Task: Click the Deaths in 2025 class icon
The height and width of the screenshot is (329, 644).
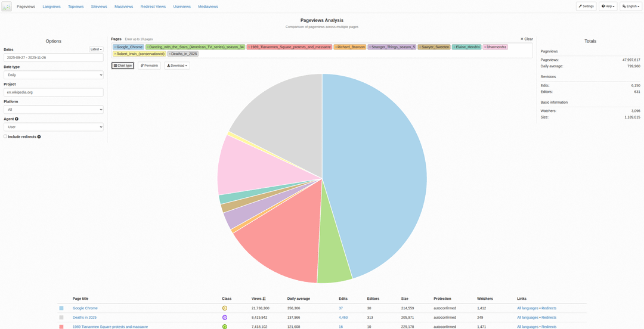Action: point(225,318)
